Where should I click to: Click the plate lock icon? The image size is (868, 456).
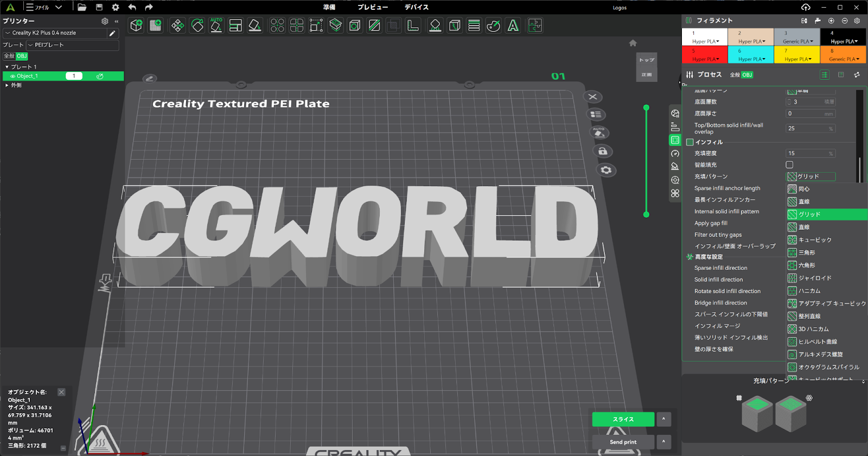pyautogui.click(x=602, y=151)
